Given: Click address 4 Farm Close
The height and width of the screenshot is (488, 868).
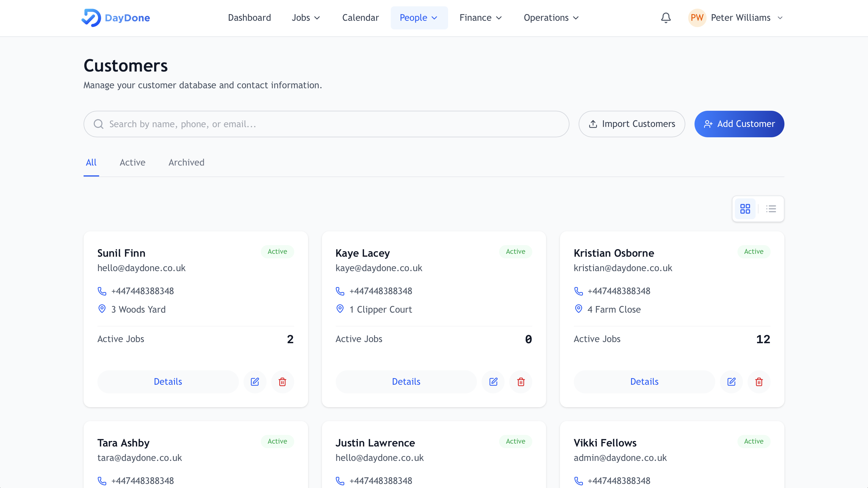Looking at the screenshot, I should (x=614, y=309).
